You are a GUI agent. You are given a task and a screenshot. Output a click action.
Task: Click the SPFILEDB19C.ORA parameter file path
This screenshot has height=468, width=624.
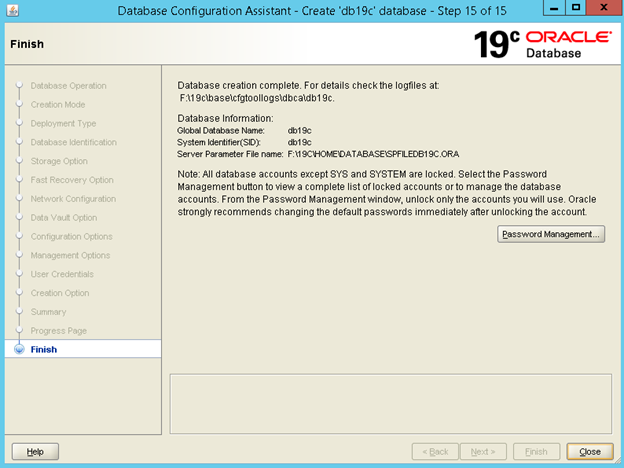coord(373,154)
